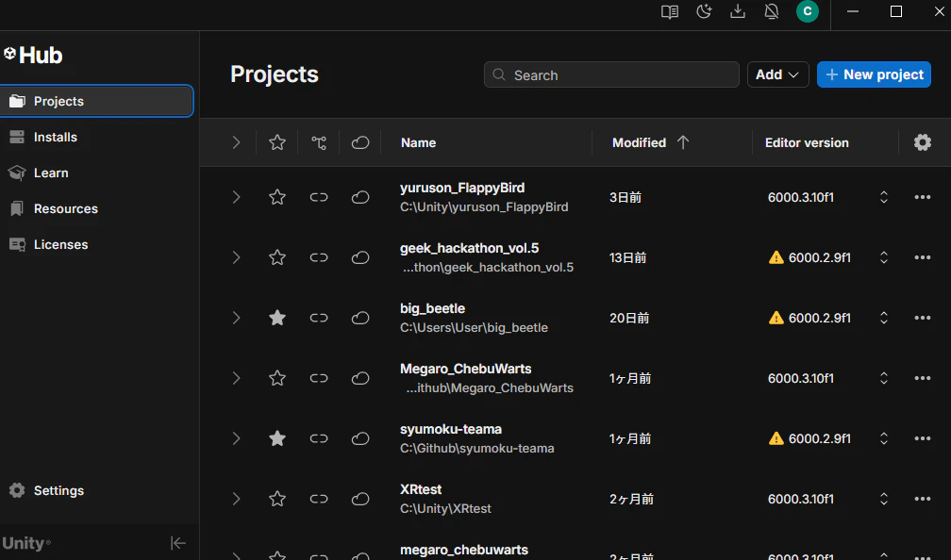Image resolution: width=951 pixels, height=560 pixels.
Task: Open the Learn section
Action: pos(51,173)
